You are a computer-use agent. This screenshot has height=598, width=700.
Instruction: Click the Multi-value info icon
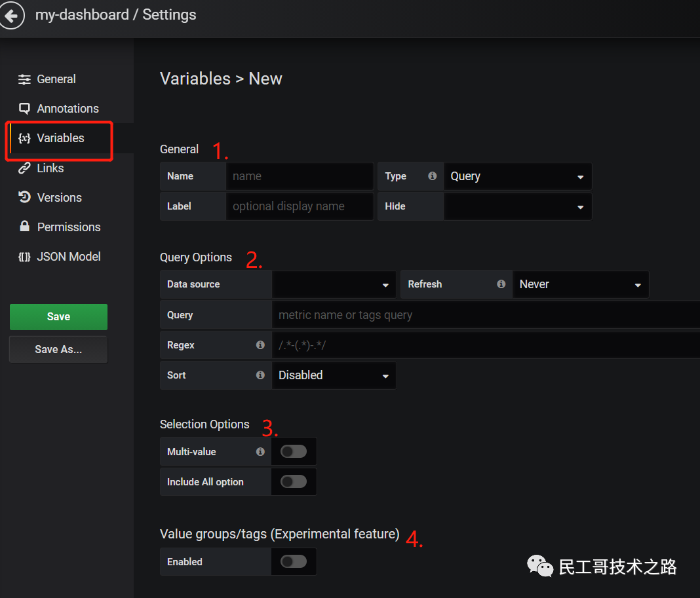(260, 452)
